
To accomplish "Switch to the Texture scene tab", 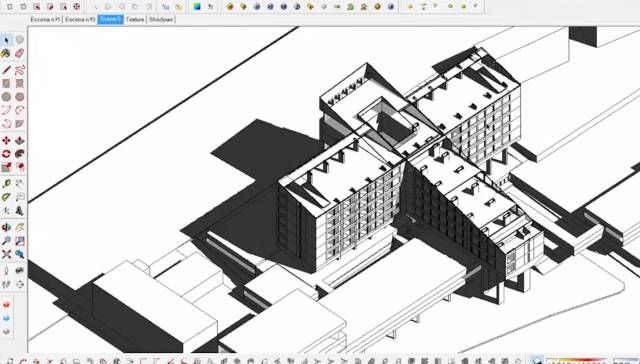I will [x=135, y=20].
